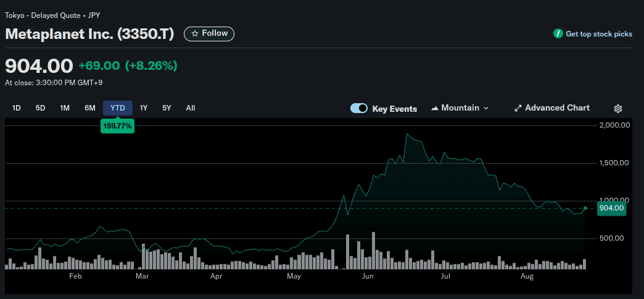The width and height of the screenshot is (644, 299).
Task: Select the 5D time range
Action: (40, 108)
